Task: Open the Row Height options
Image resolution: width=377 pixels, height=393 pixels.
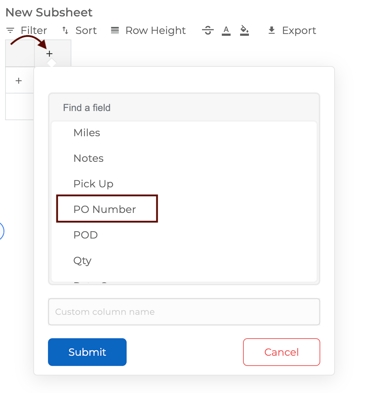Action: (x=148, y=31)
